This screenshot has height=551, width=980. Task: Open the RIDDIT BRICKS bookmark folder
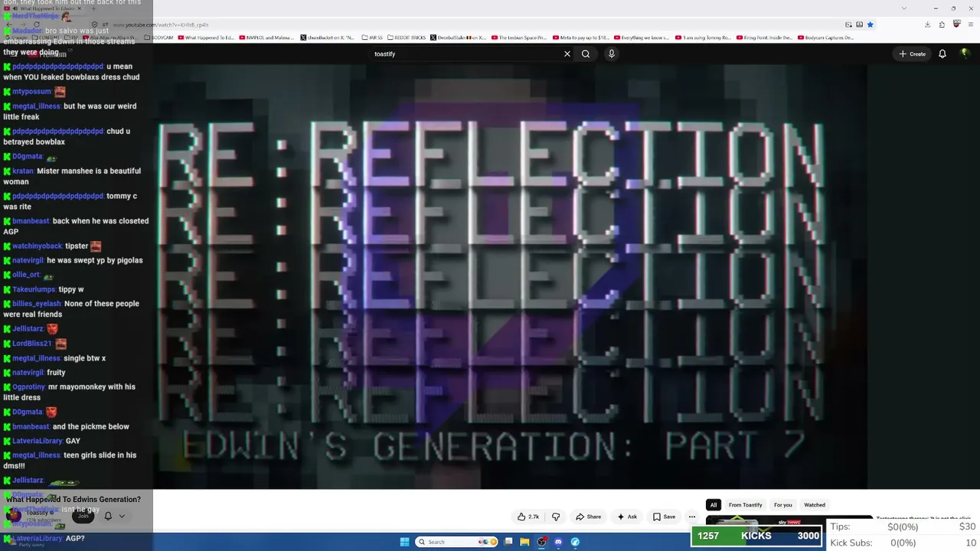(407, 37)
